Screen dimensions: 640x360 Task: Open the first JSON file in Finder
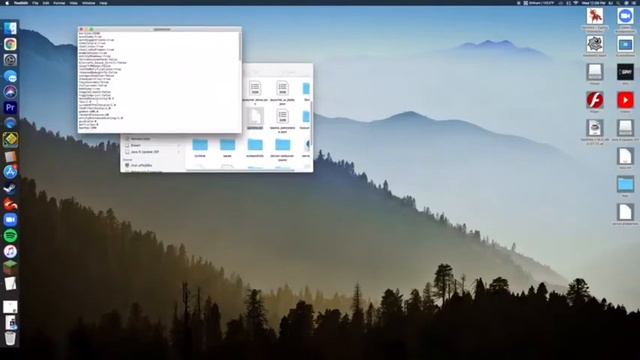pyautogui.click(x=255, y=88)
